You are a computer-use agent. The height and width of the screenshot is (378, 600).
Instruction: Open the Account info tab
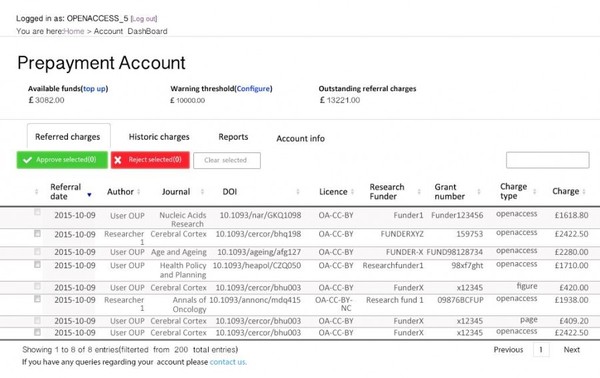coord(300,138)
